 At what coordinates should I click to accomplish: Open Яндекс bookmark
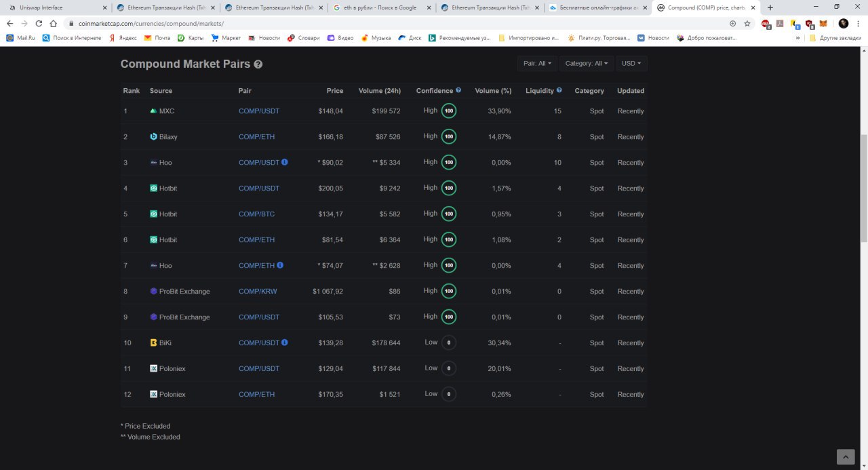coord(123,38)
